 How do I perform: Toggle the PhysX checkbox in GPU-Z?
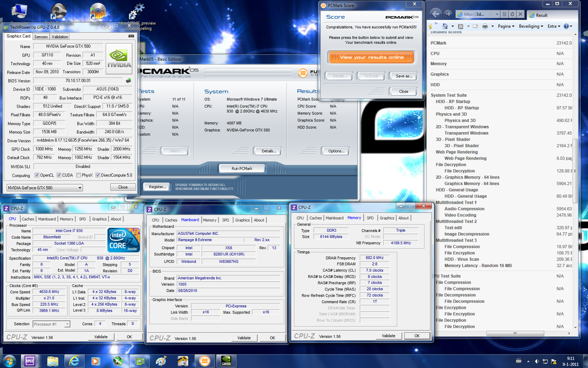[79, 175]
